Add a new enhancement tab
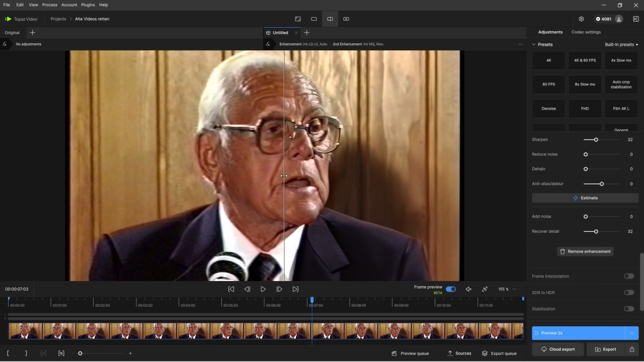The image size is (644, 362). click(x=306, y=33)
